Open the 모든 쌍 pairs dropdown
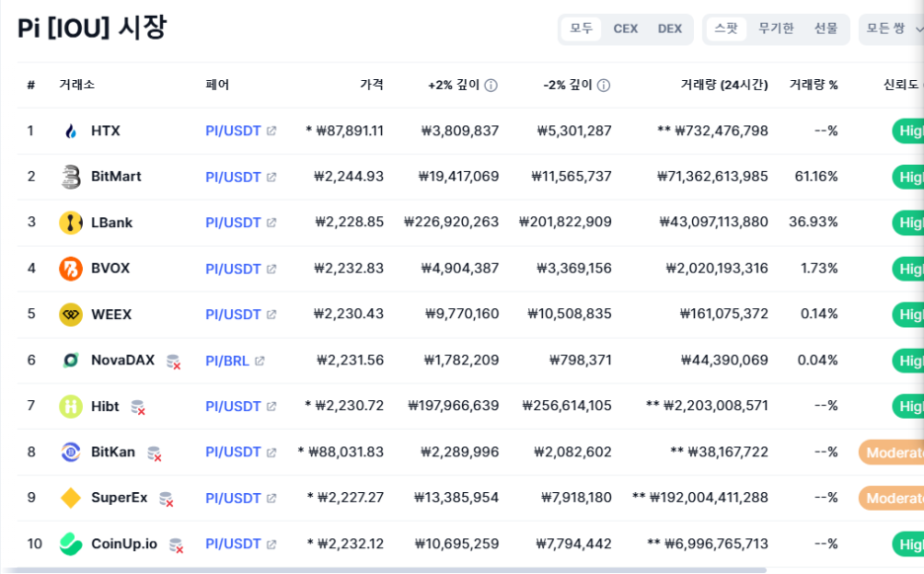Viewport: 924px width, 574px height. pyautogui.click(x=891, y=29)
